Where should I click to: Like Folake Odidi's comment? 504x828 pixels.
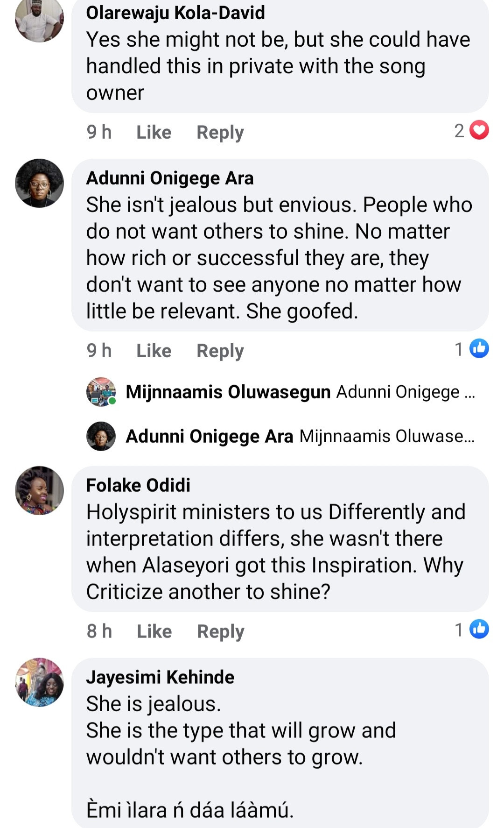(x=154, y=631)
